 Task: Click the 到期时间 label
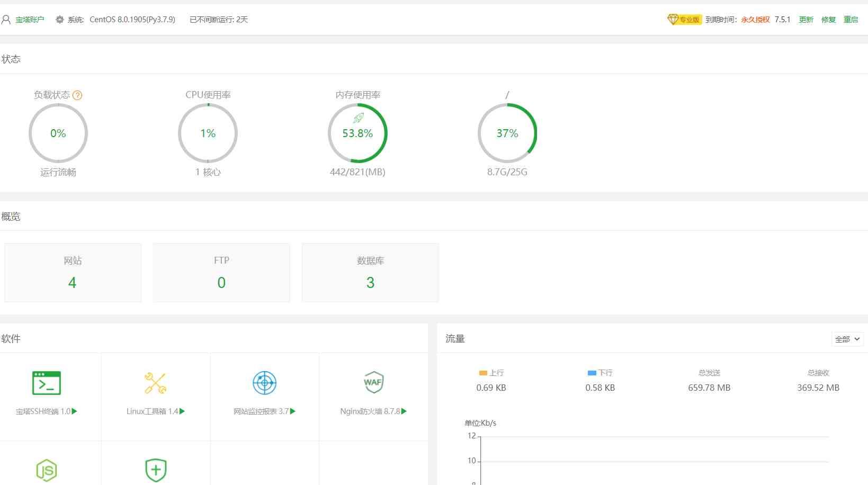pyautogui.click(x=721, y=20)
